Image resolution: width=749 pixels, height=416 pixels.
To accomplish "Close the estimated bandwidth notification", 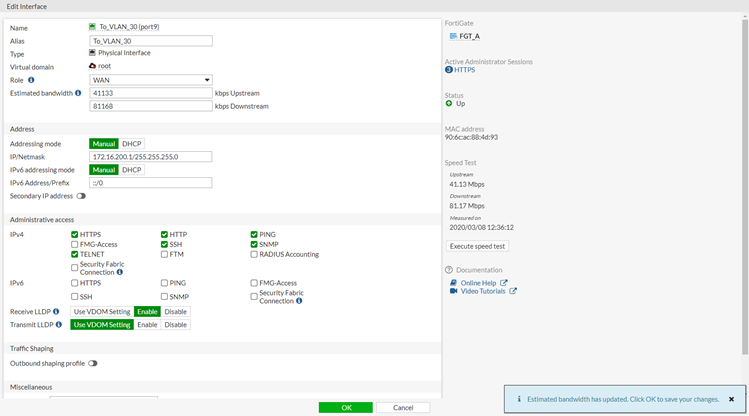I will pyautogui.click(x=731, y=399).
